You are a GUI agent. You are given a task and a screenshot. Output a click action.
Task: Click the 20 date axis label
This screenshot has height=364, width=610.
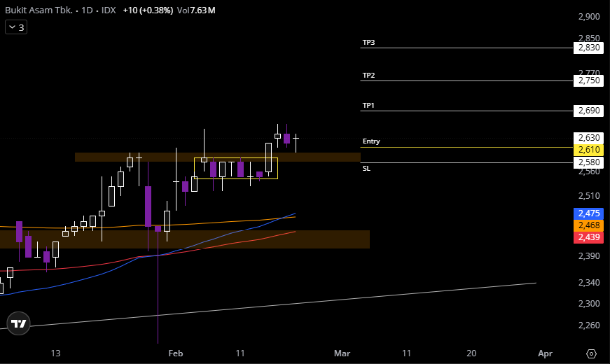tap(471, 353)
